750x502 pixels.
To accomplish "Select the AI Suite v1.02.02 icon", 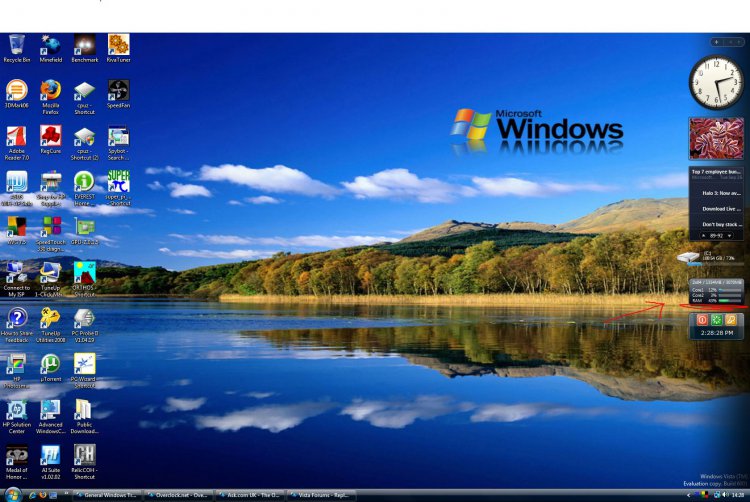I will (x=51, y=462).
